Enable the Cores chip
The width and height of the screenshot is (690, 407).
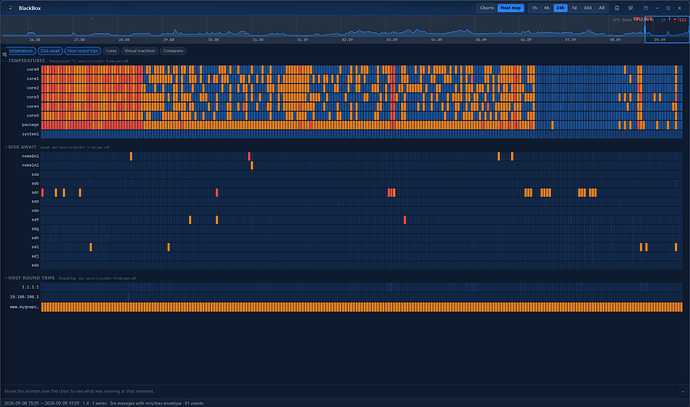[111, 51]
